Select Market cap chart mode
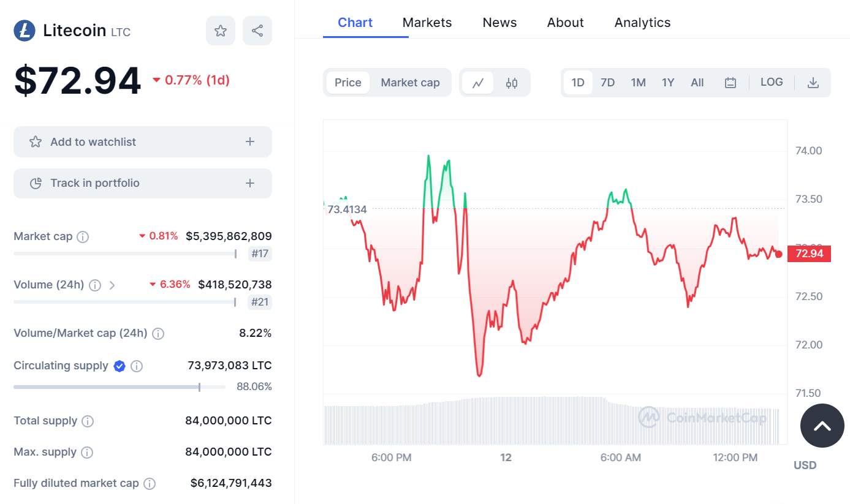 pos(411,83)
